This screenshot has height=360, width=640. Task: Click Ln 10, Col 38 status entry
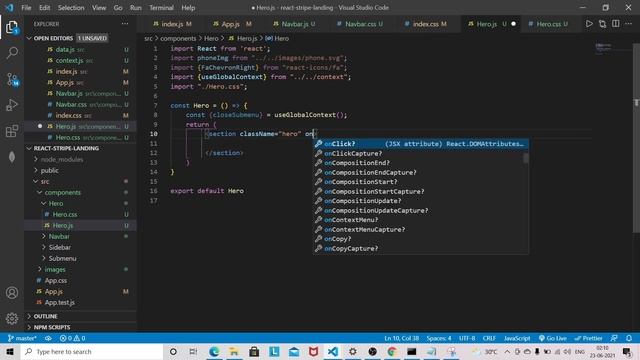click(401, 338)
